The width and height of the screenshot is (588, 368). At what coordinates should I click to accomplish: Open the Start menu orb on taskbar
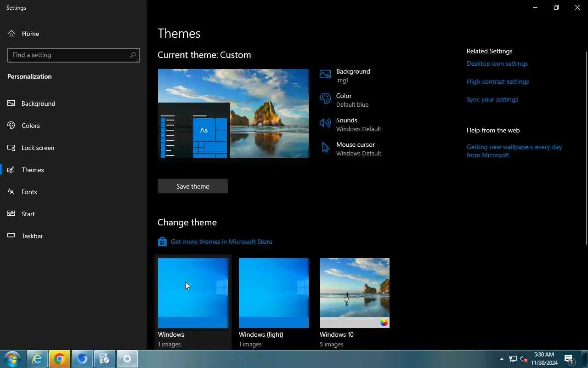[12, 359]
